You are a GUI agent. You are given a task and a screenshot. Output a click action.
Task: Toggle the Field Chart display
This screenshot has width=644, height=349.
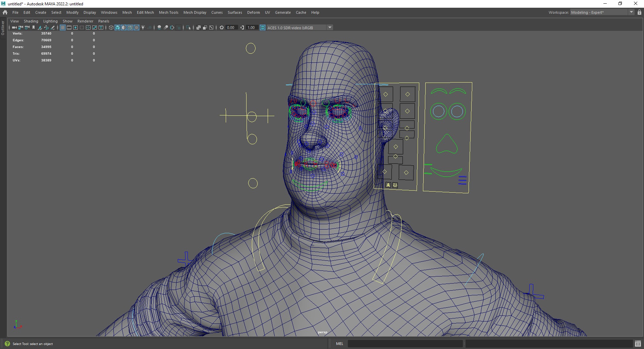click(88, 28)
